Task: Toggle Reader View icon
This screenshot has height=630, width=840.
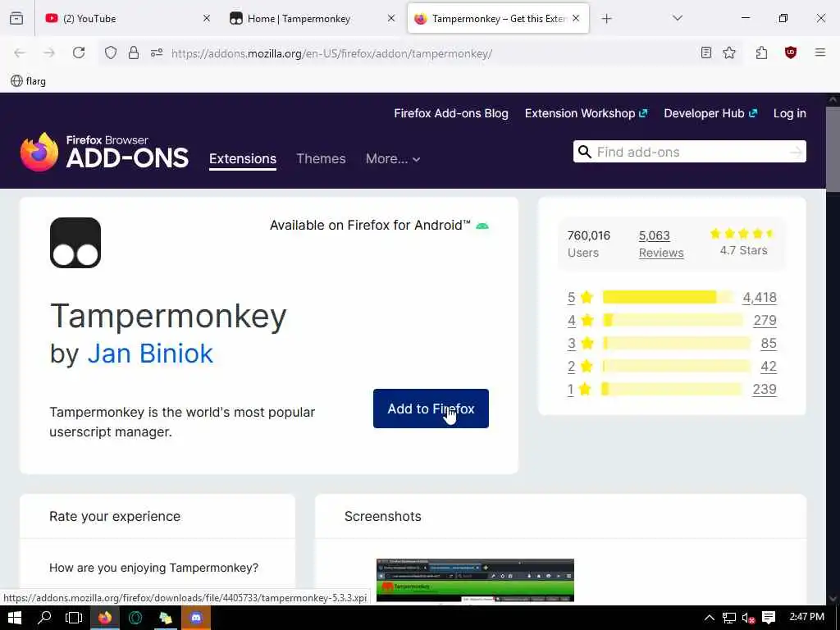Action: click(706, 52)
